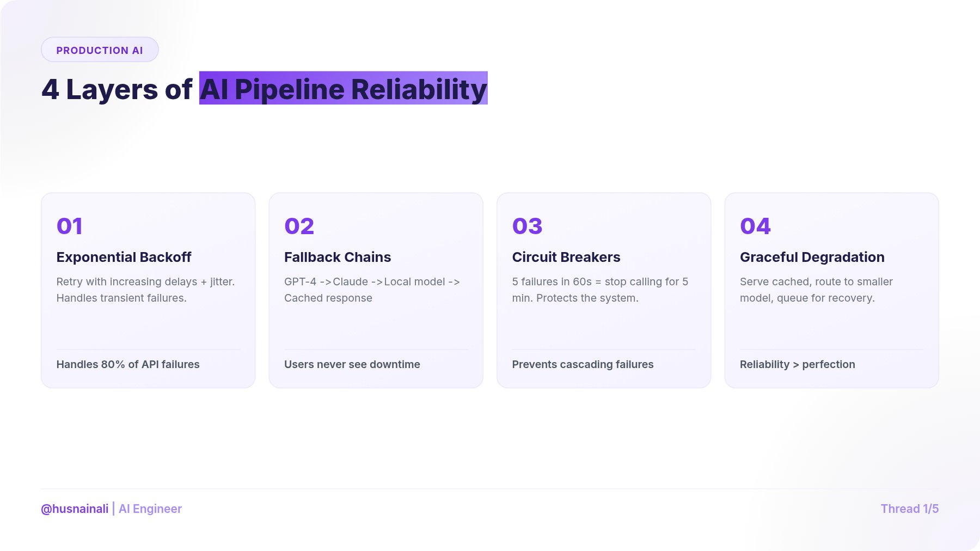Click the PRODUCTION AI badge
This screenshot has width=980, height=551.
point(100,50)
